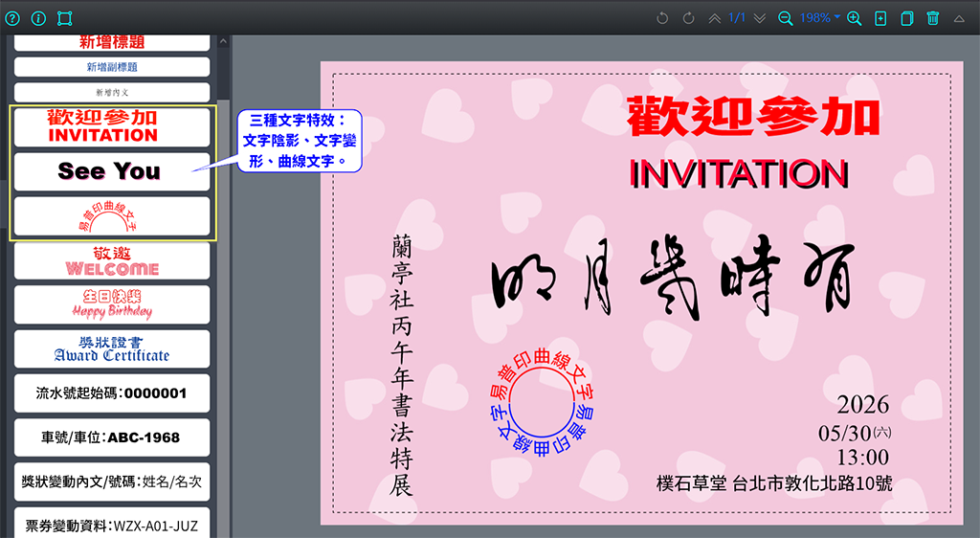This screenshot has height=538, width=980.
Task: Click the redo arrow icon
Action: click(x=688, y=18)
